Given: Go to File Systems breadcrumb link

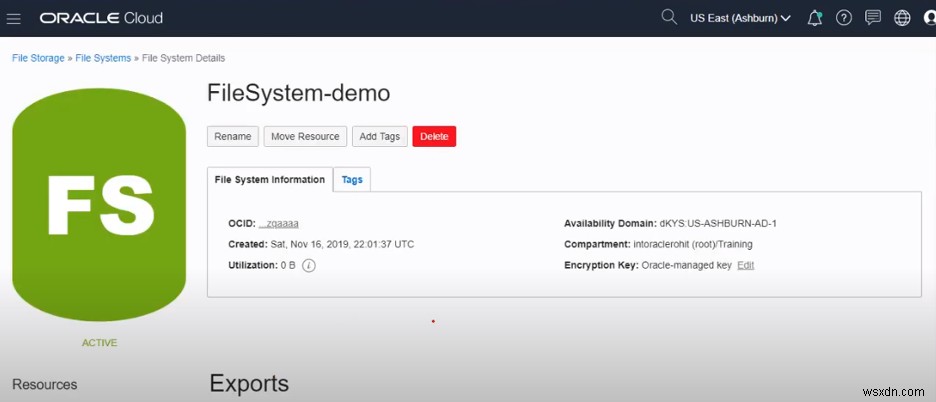Looking at the screenshot, I should 103,58.
